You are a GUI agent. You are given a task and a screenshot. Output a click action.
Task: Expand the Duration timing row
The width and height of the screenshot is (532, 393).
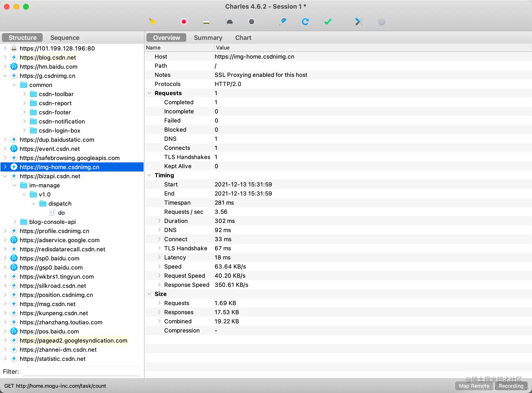159,221
